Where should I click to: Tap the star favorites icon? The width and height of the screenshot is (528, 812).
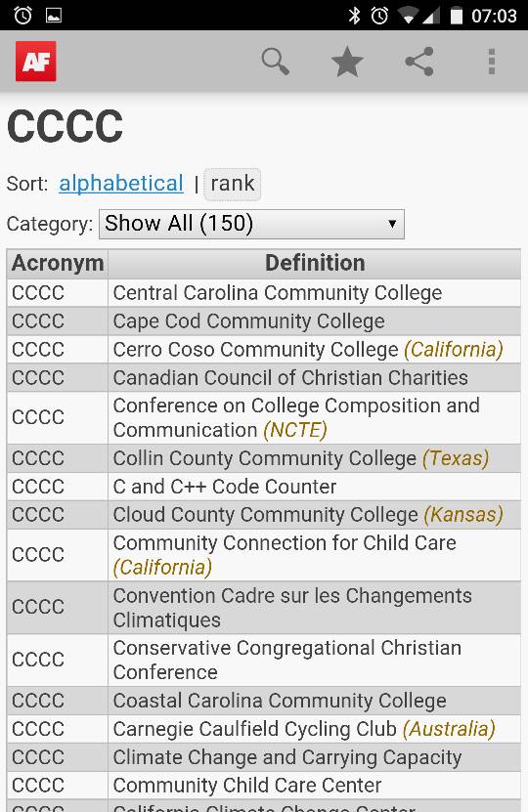[347, 62]
